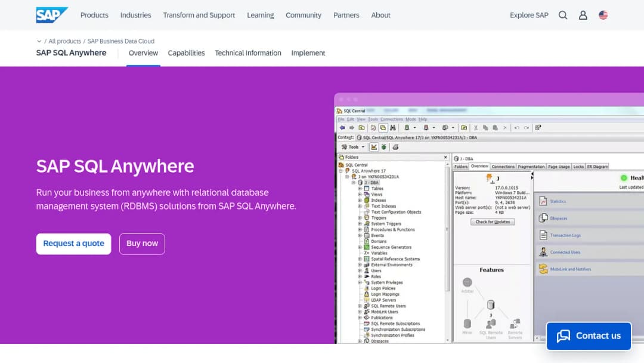The width and height of the screenshot is (644, 363).
Task: Click the SAP logo
Action: click(52, 15)
